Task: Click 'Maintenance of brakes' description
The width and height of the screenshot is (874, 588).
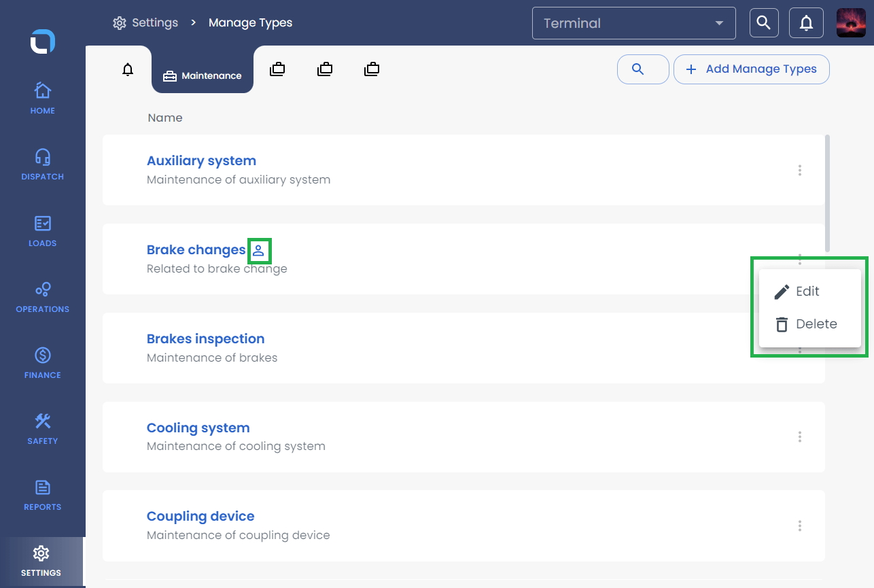Action: [x=212, y=358]
